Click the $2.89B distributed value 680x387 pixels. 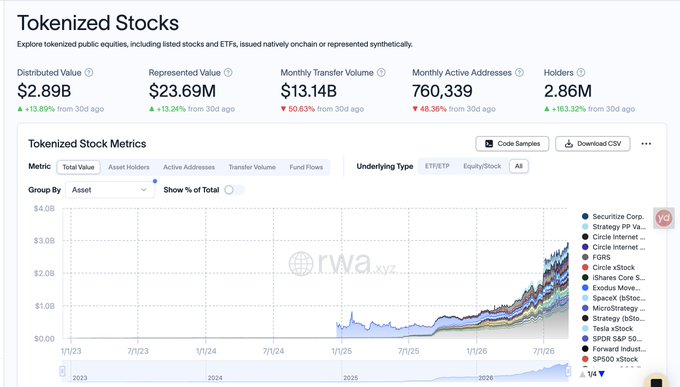[44, 91]
